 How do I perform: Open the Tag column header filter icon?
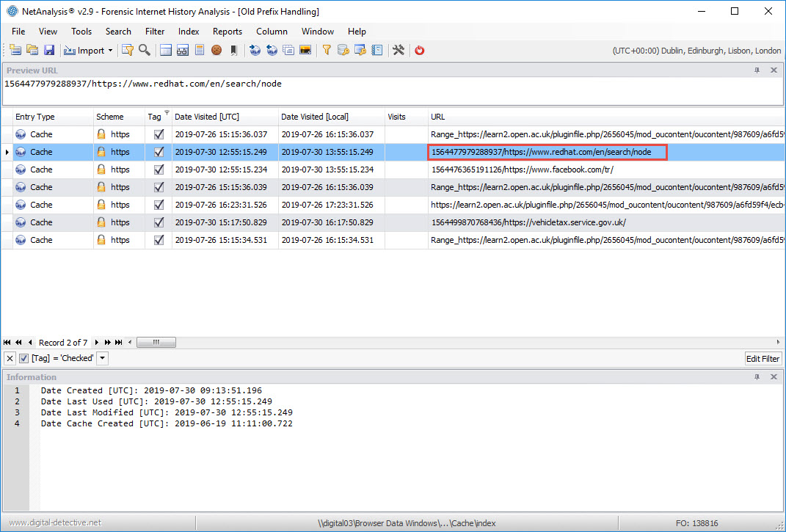pos(167,113)
